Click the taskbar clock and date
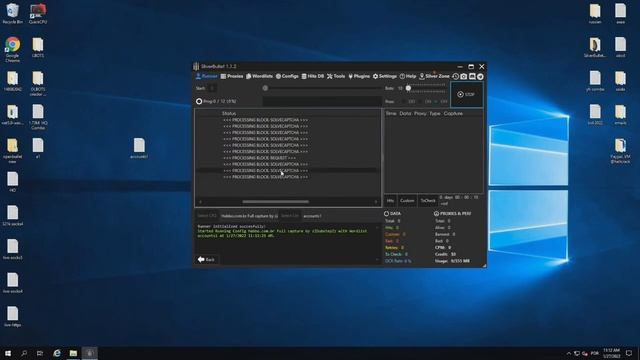This screenshot has height=360, width=640. coord(611,353)
